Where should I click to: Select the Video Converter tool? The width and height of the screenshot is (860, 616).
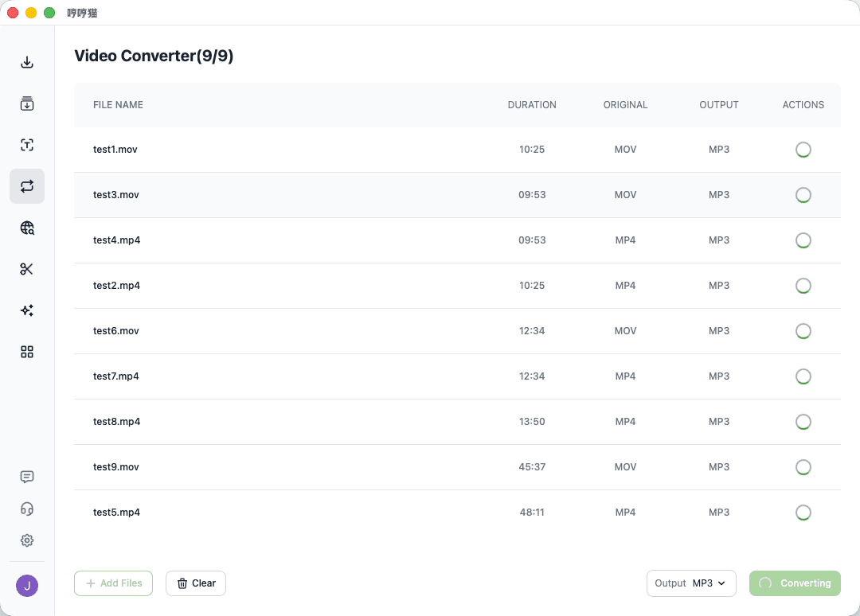(27, 186)
